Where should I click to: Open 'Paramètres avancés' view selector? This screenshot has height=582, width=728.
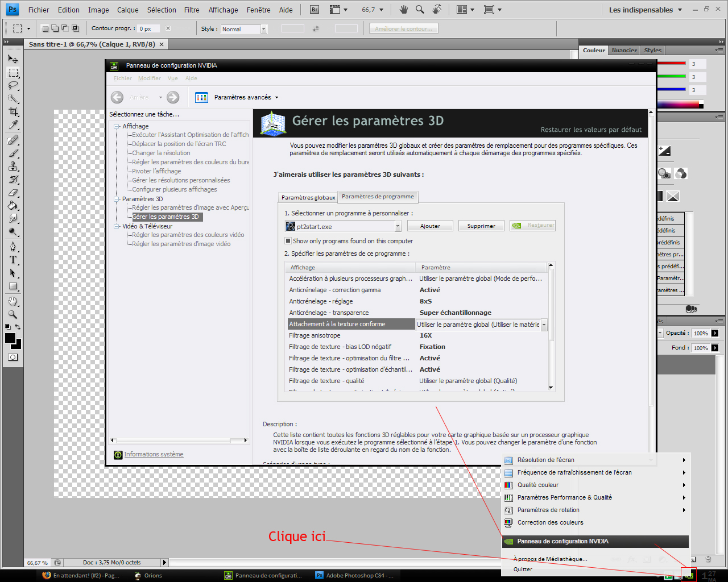(x=237, y=97)
